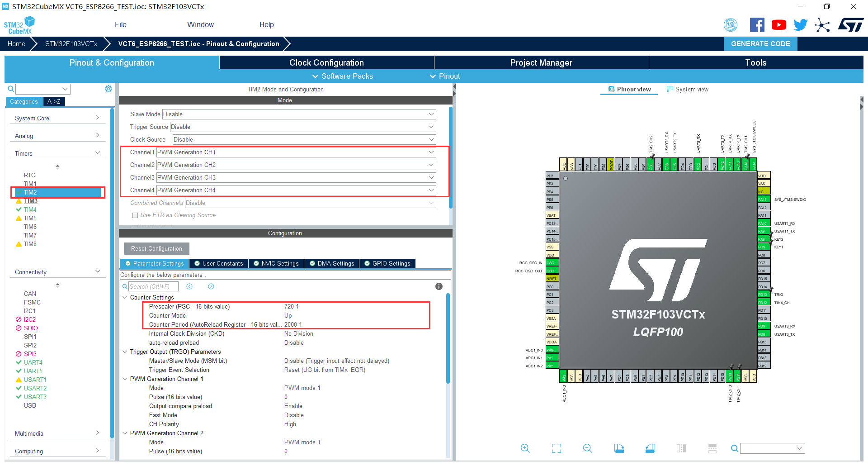Open the STM32F103VCTx breadcrumb
The height and width of the screenshot is (466, 868).
click(x=71, y=44)
